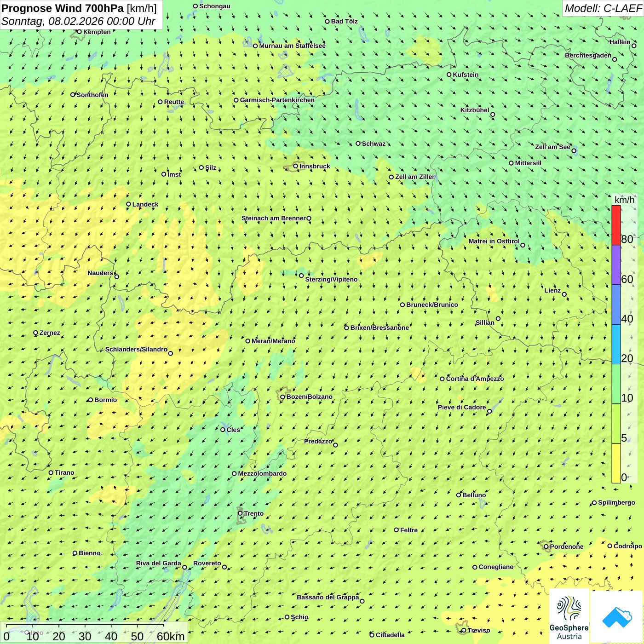Click the Trento city marker

(240, 513)
